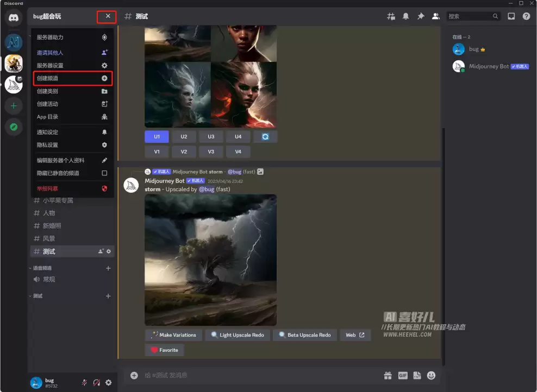
Task: Select 创建频道 menu item
Action: pos(72,78)
